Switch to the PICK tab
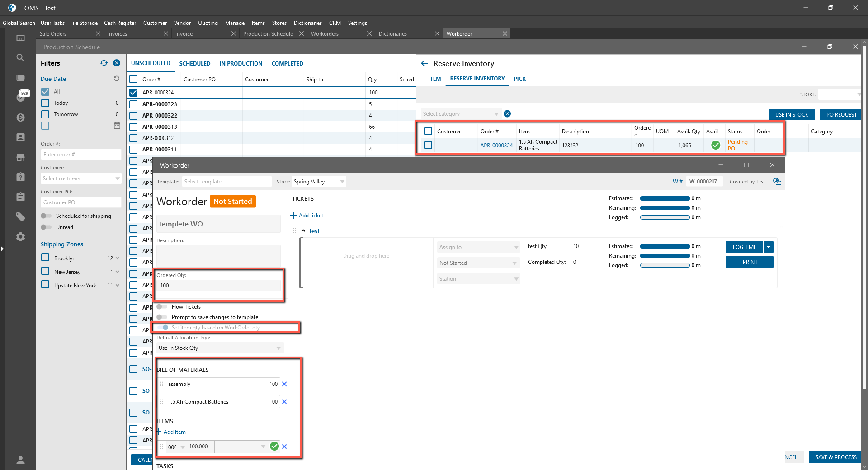This screenshot has width=868, height=470. (519, 79)
